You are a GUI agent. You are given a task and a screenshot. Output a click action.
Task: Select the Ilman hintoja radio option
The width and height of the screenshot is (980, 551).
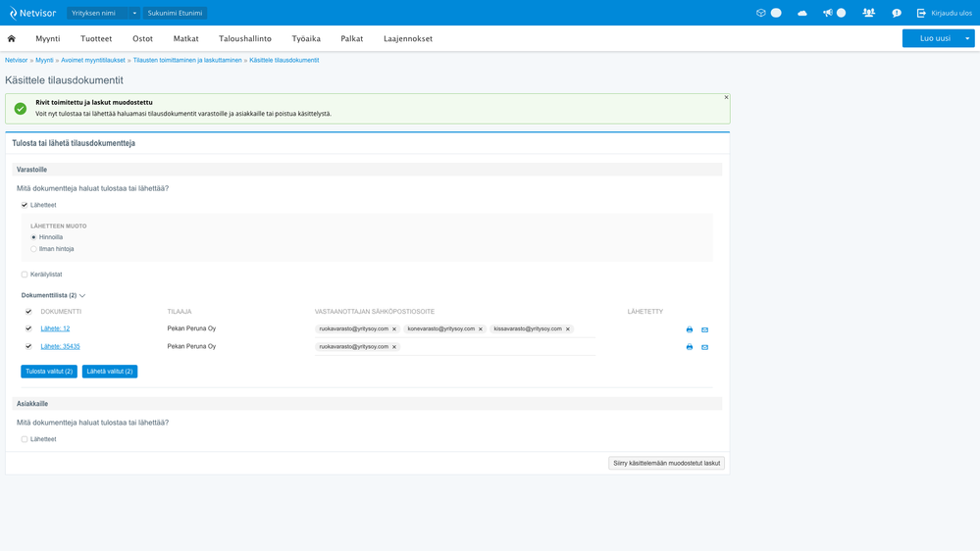point(33,249)
